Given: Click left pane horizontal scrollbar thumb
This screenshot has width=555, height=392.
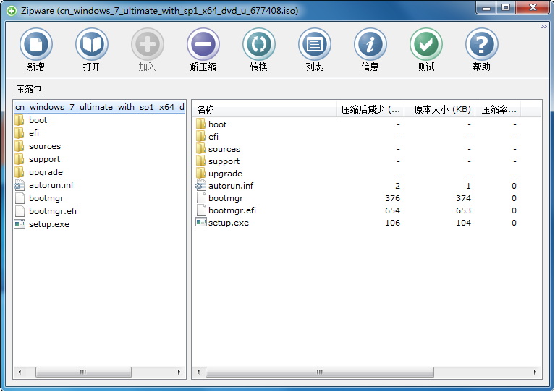Looking at the screenshot, I should point(83,372).
